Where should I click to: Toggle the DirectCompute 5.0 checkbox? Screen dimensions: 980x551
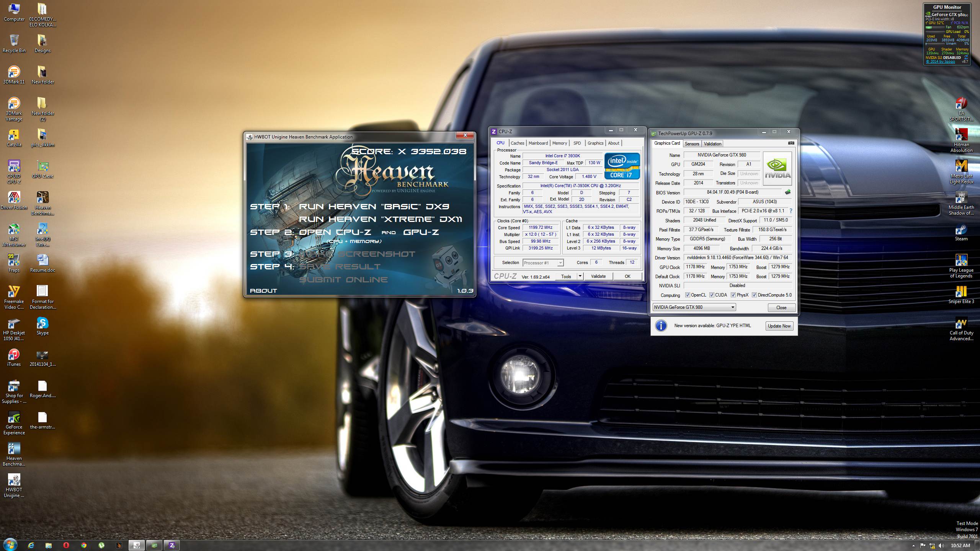pos(754,295)
